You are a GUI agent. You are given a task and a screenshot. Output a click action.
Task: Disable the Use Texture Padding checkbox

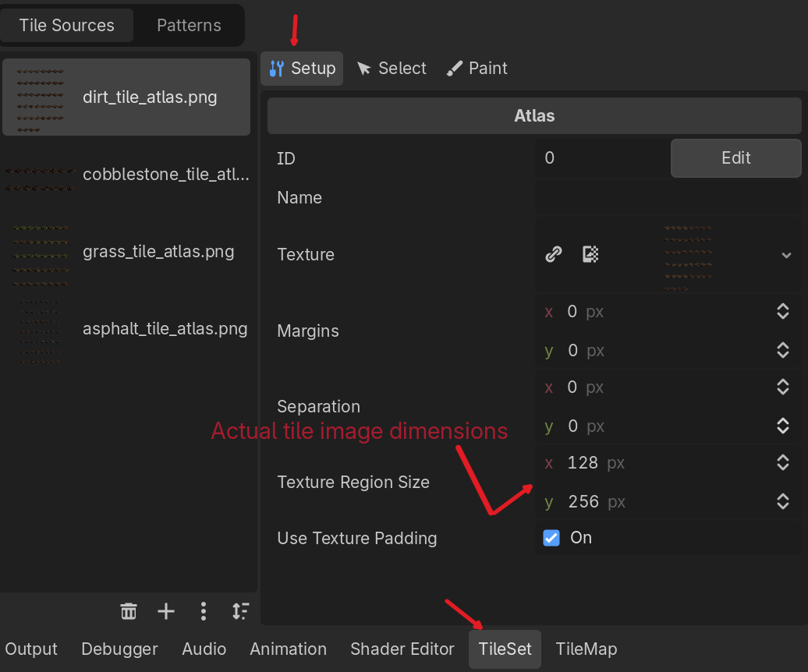tap(551, 538)
